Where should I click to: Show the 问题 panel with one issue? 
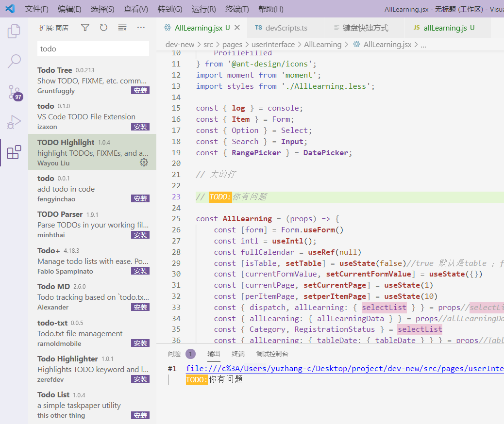tap(174, 354)
